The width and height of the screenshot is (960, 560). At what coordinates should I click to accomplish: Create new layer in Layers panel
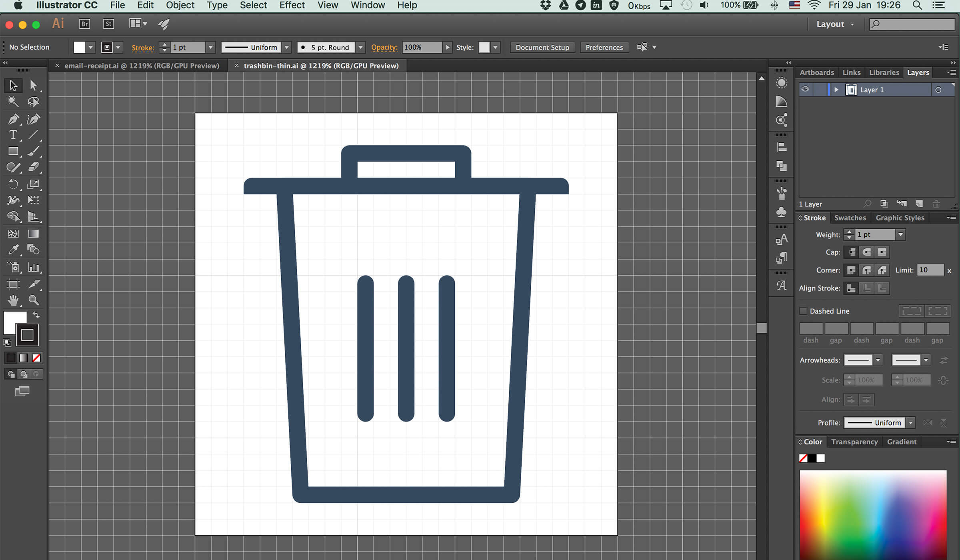tap(919, 204)
